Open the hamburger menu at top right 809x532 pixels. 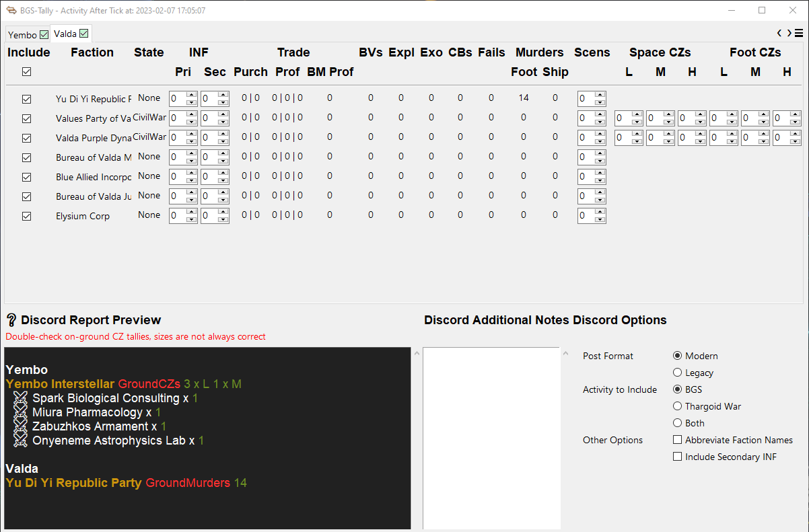(798, 32)
